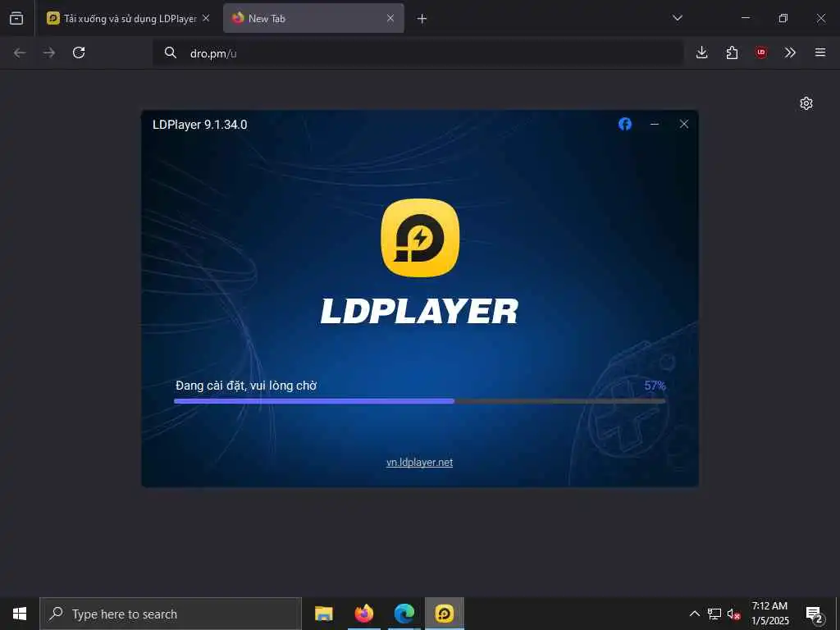
Task: Click the 'Đang cài đặt, vui lòng chờ' status text
Action: pos(246,386)
